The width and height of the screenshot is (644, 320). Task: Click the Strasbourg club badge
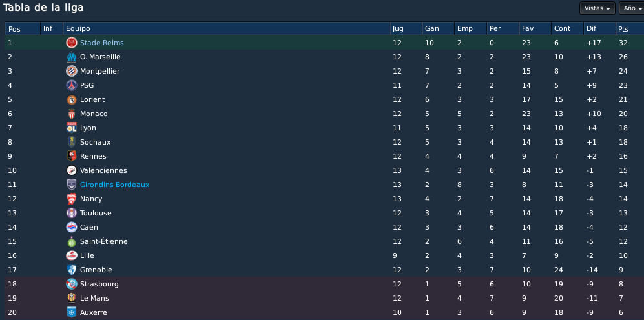[x=72, y=284]
